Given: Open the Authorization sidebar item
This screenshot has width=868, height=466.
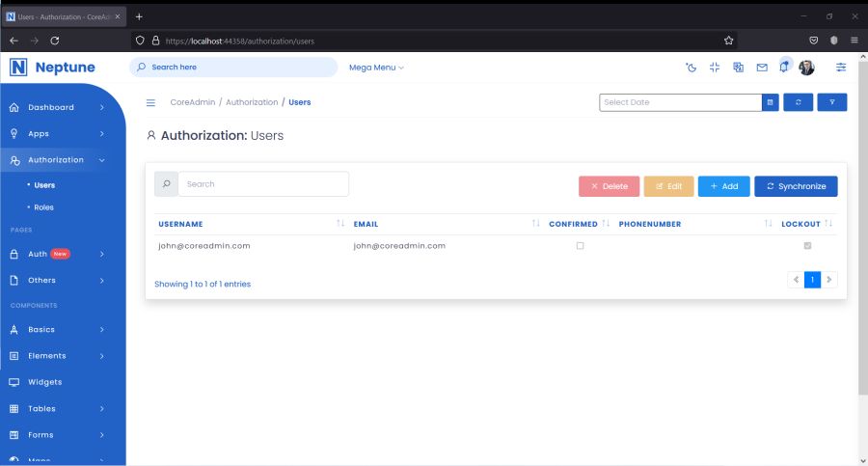Looking at the screenshot, I should coord(58,160).
